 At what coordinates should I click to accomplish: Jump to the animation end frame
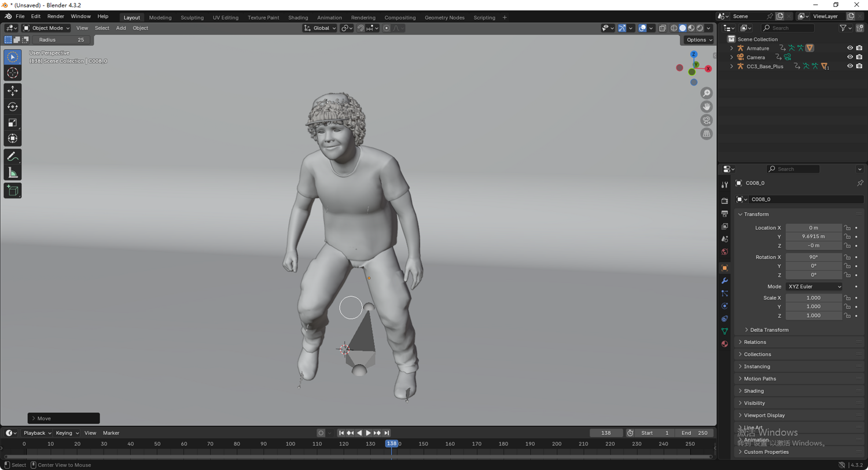tap(387, 433)
